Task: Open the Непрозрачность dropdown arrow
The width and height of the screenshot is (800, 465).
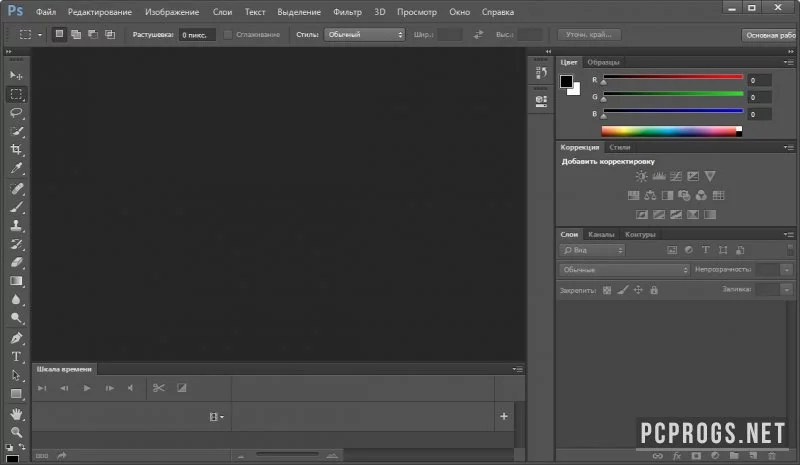Action: click(x=787, y=270)
